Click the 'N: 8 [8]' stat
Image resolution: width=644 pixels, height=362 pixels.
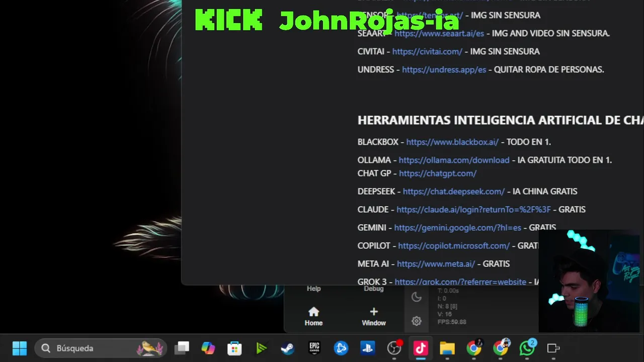point(447,306)
